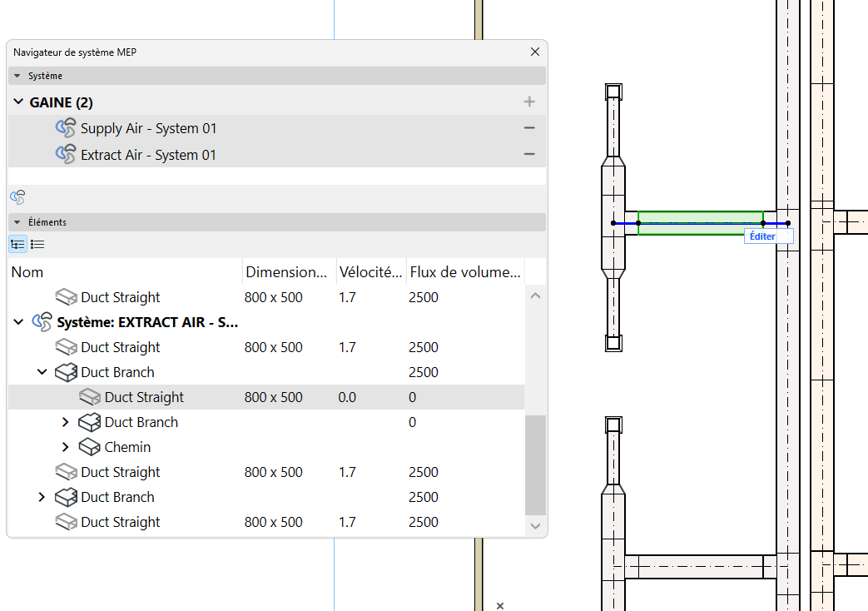Click the Chemin row box icon
Image resolution: width=868 pixels, height=611 pixels.
[89, 447]
